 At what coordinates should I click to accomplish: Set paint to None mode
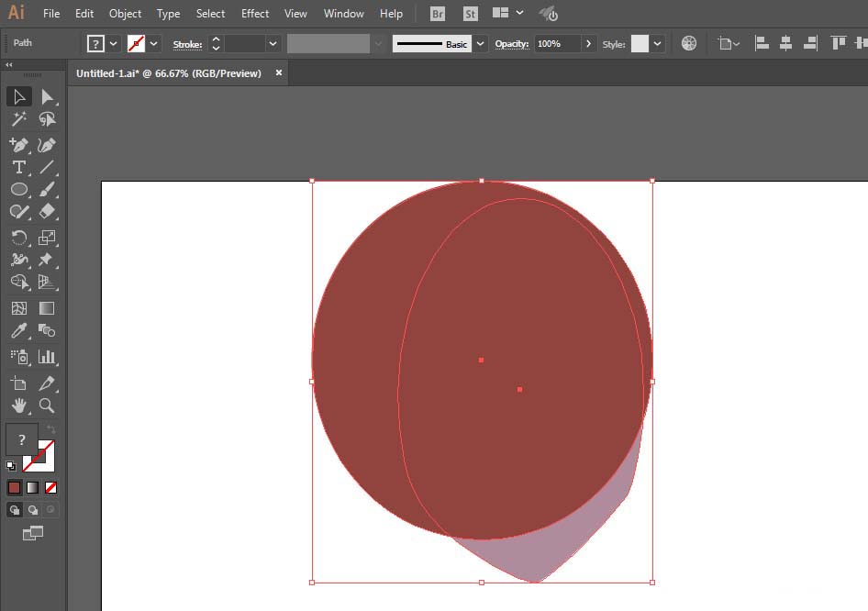[51, 487]
